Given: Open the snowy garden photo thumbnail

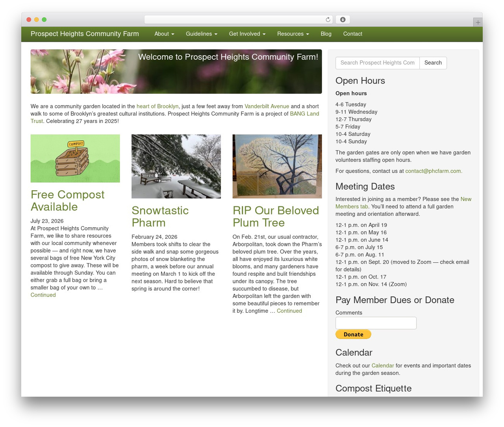Looking at the screenshot, I should coord(176,166).
